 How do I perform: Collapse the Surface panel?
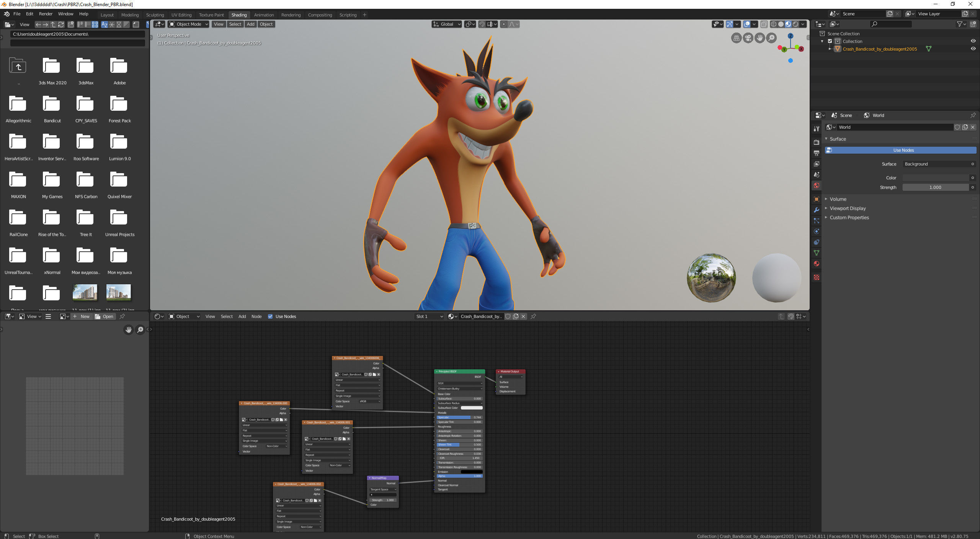click(838, 139)
